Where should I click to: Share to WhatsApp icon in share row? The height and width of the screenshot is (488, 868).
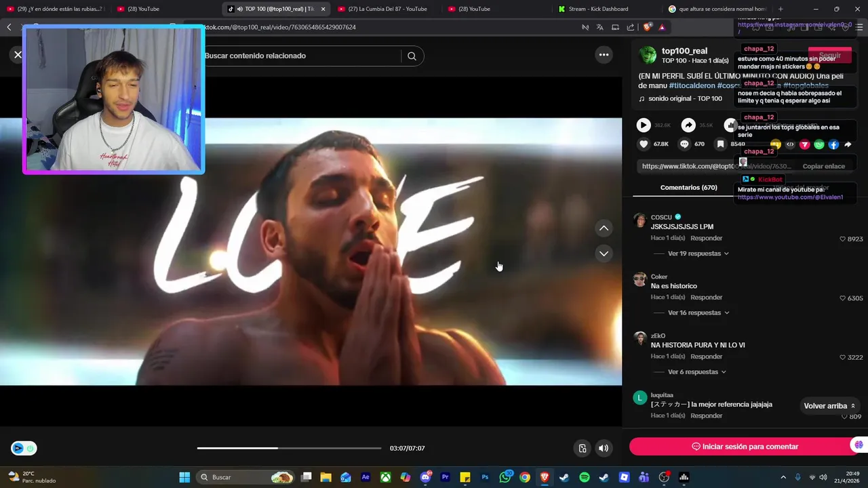click(x=819, y=145)
